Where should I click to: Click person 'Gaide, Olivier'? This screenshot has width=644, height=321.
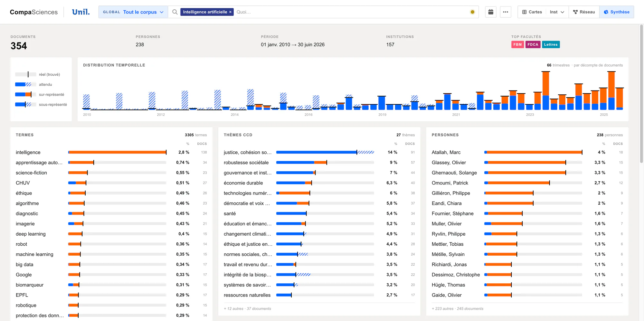[446, 295]
